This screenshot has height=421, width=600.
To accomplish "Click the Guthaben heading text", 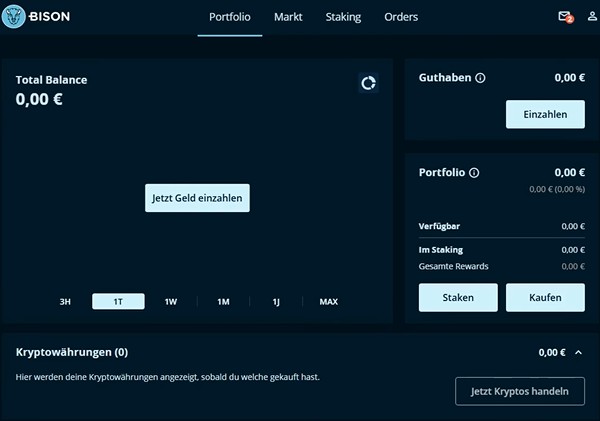I will [x=445, y=78].
